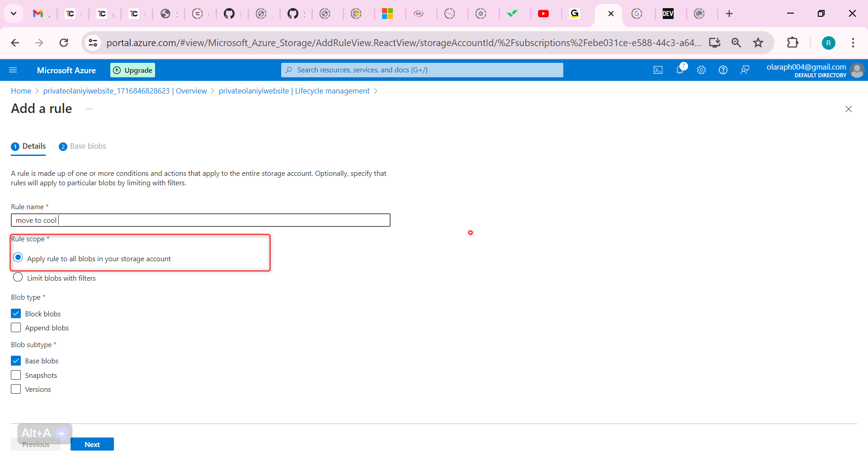Viewport: 868px width, 461px height.
Task: Uncheck the Block blobs checkbox
Action: 16,314
